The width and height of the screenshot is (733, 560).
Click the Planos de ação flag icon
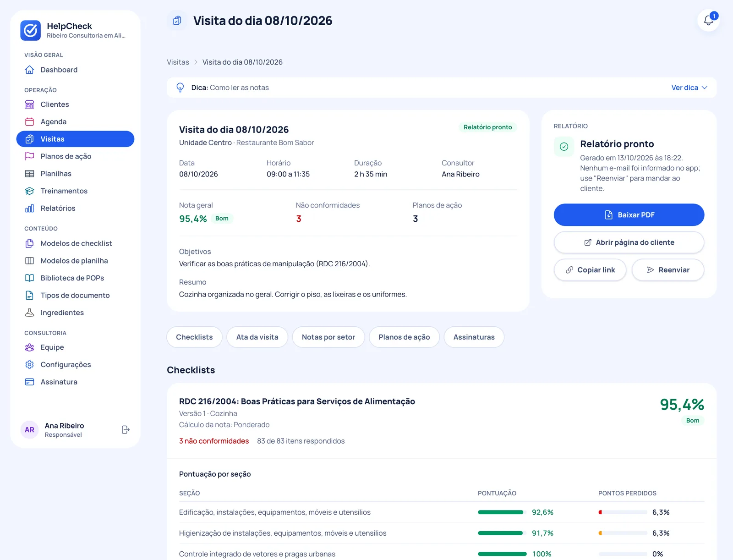click(x=29, y=156)
